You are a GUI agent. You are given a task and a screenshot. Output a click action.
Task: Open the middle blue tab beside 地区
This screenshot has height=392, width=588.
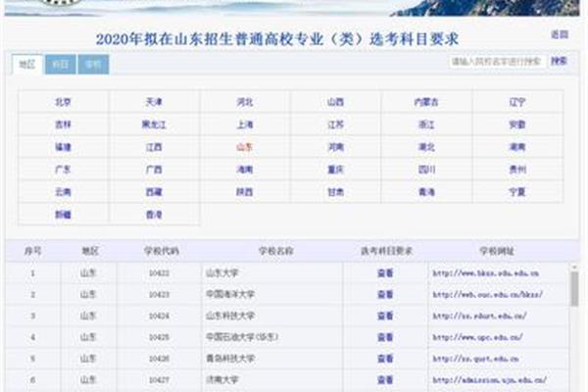coord(61,64)
